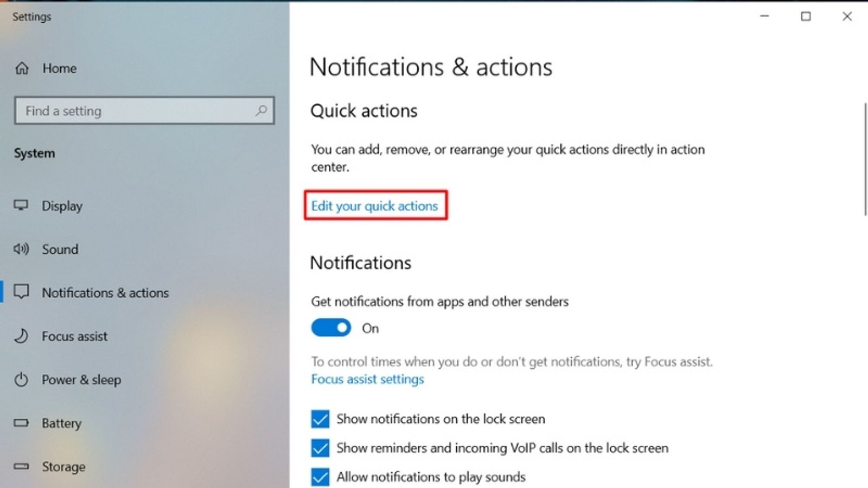
Task: Click the Power & sleep power icon
Action: coord(22,380)
